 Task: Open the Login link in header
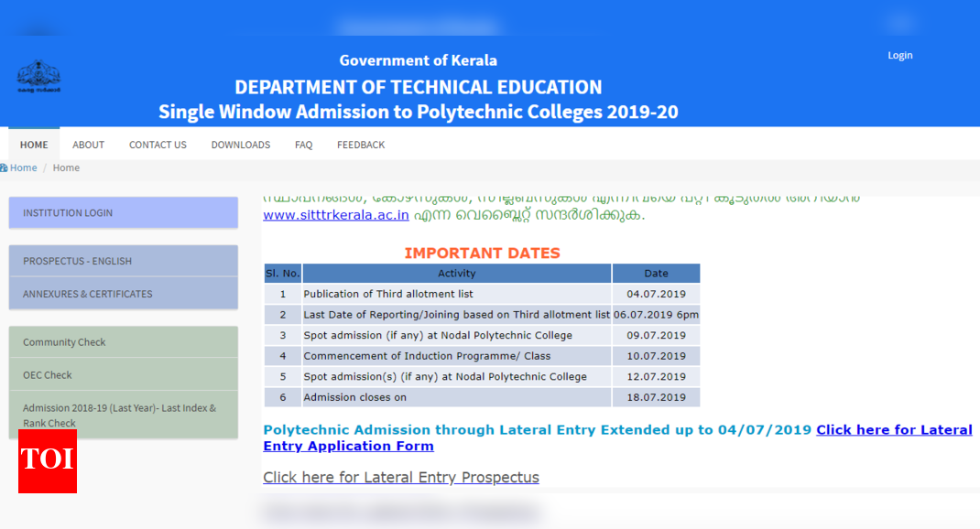[x=899, y=56]
